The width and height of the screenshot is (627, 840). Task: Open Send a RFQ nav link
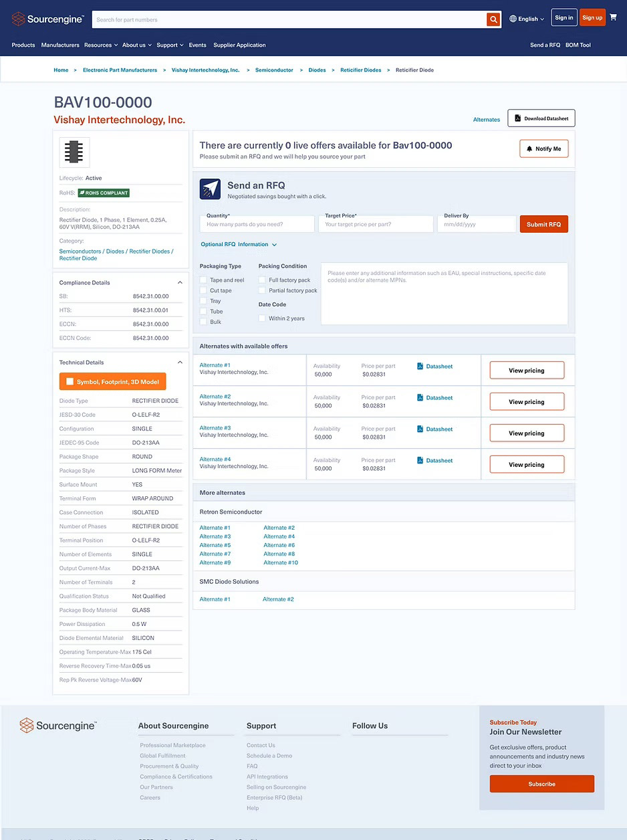[545, 45]
